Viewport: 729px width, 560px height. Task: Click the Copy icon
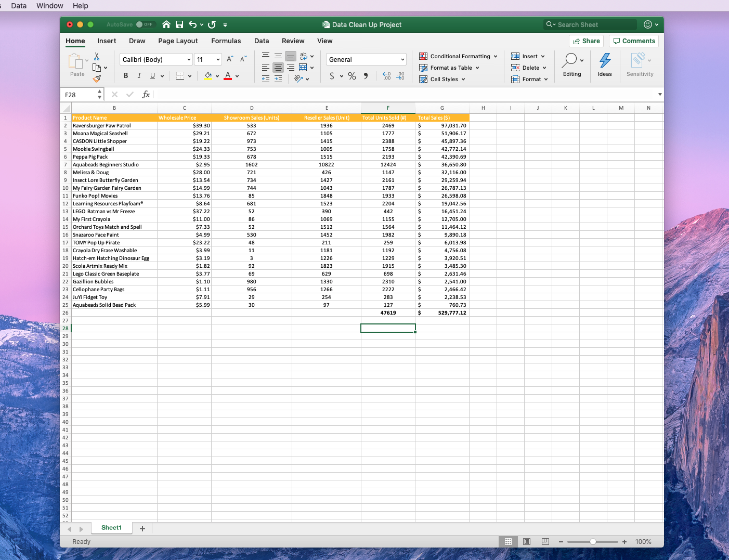(x=96, y=68)
